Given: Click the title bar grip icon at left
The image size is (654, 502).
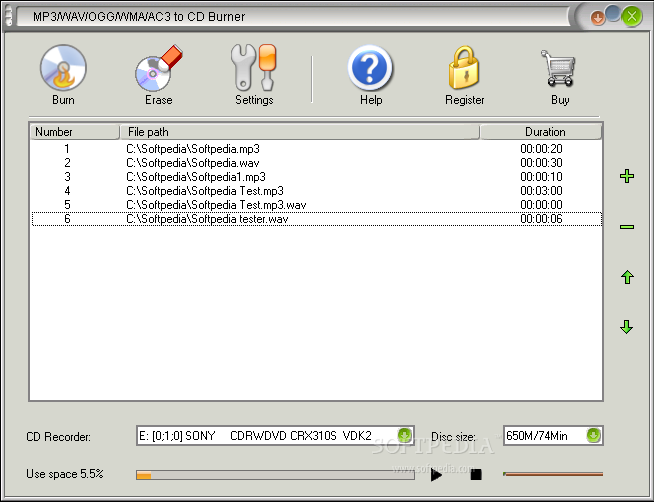Looking at the screenshot, I should (9, 17).
